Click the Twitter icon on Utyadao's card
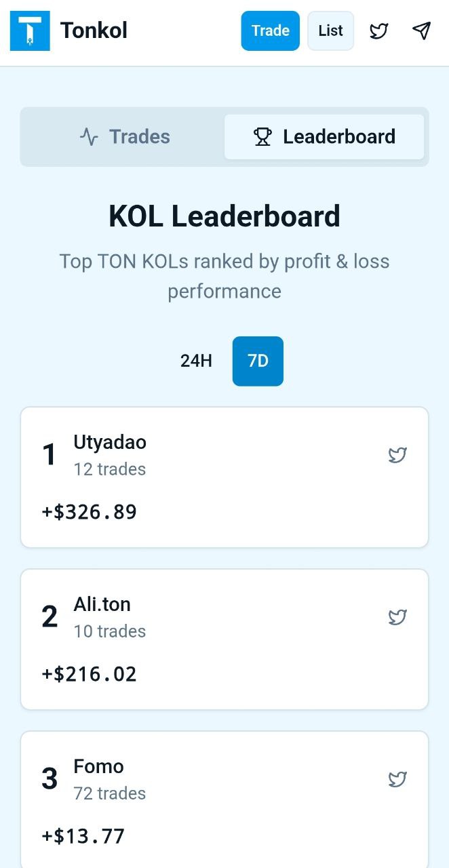This screenshot has width=449, height=868. pyautogui.click(x=397, y=455)
